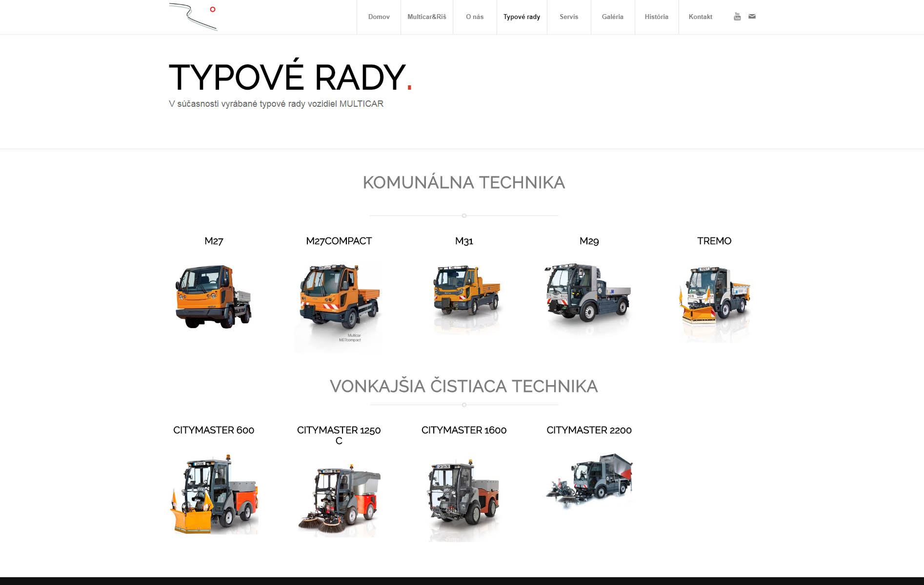Screen dimensions: 924x585
Task: Click the CITYMASTER 1600 title link
Action: 464,430
